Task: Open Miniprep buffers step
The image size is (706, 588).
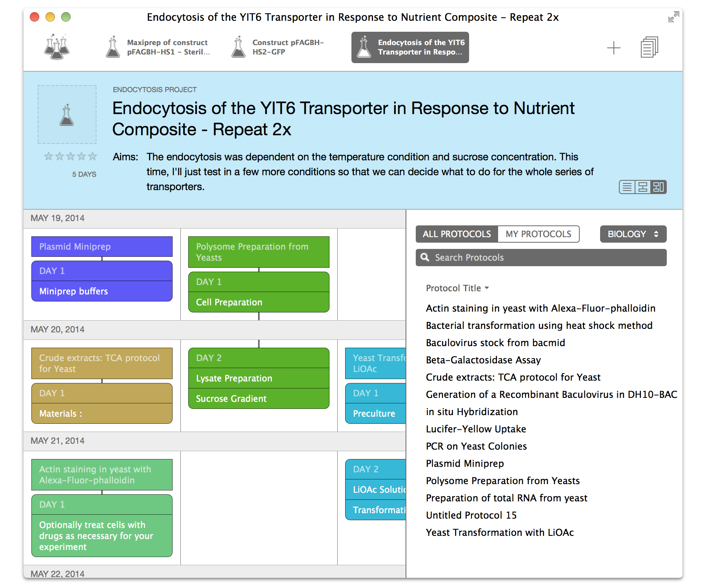Action: [x=102, y=291]
